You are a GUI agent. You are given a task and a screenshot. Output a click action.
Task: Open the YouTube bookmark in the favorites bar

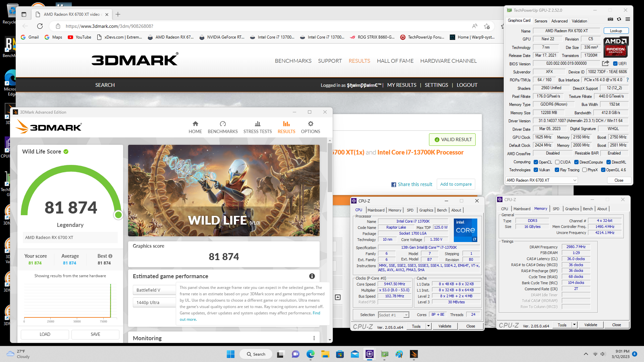pos(79,37)
